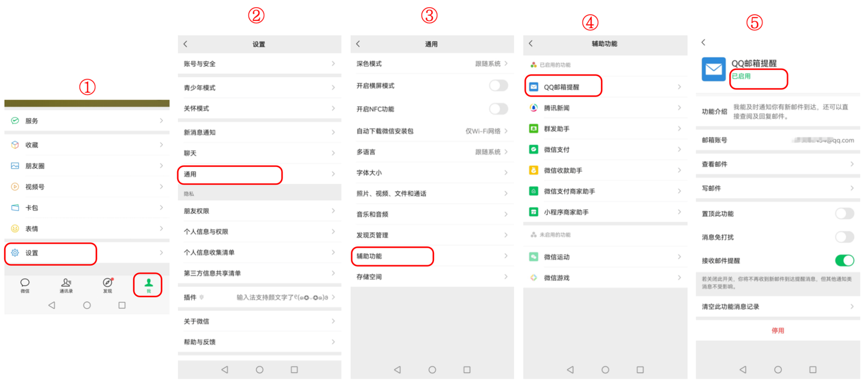Tap the 群发助手 icon
This screenshot has height=384, width=868.
pos(533,129)
